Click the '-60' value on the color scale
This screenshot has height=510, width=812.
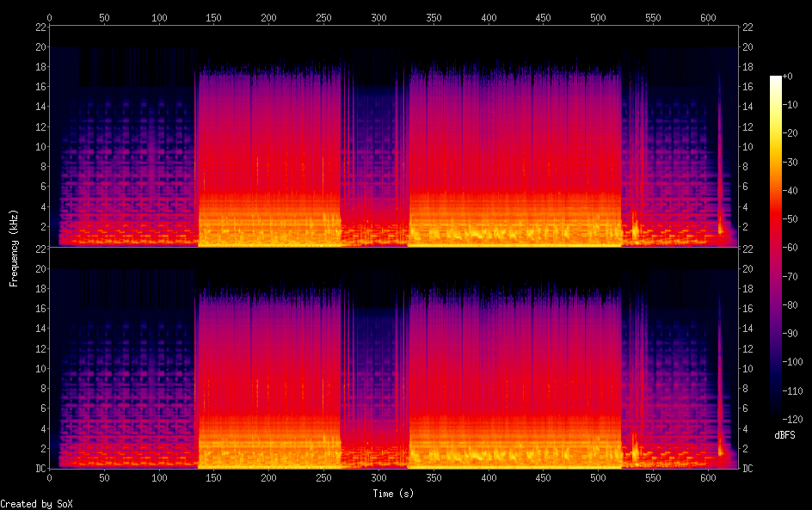tap(790, 248)
